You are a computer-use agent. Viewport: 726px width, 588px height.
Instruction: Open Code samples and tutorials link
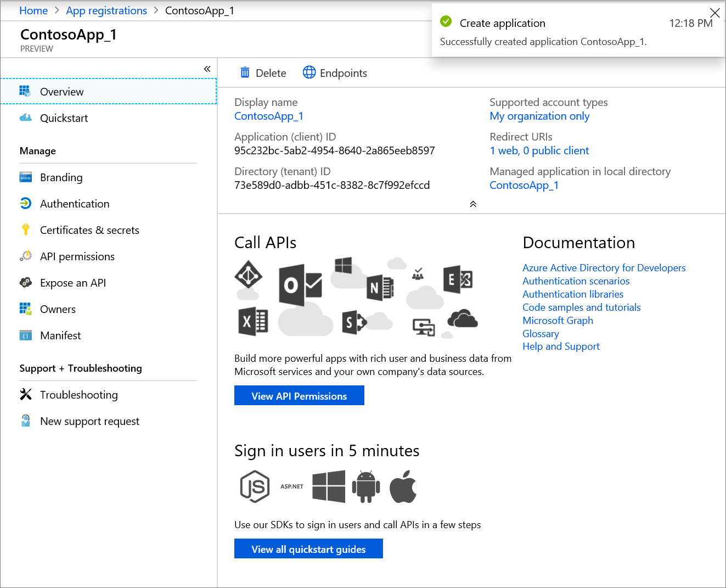point(582,307)
